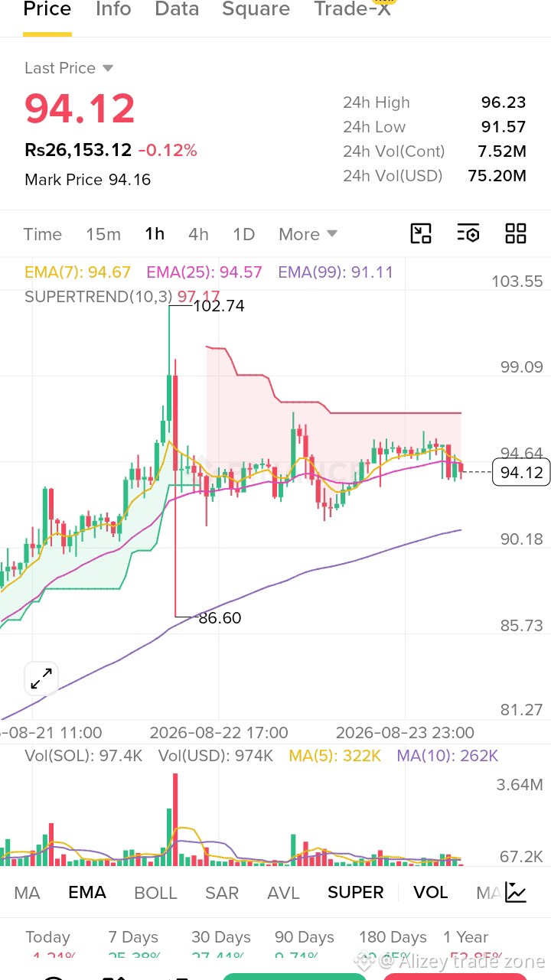This screenshot has width=551, height=980.
Task: Click the Vol(SOL): 97.4K label
Action: pos(83,756)
